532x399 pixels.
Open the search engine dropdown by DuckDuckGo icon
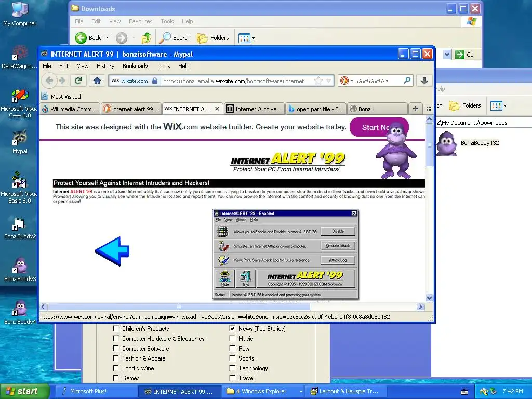click(x=352, y=81)
